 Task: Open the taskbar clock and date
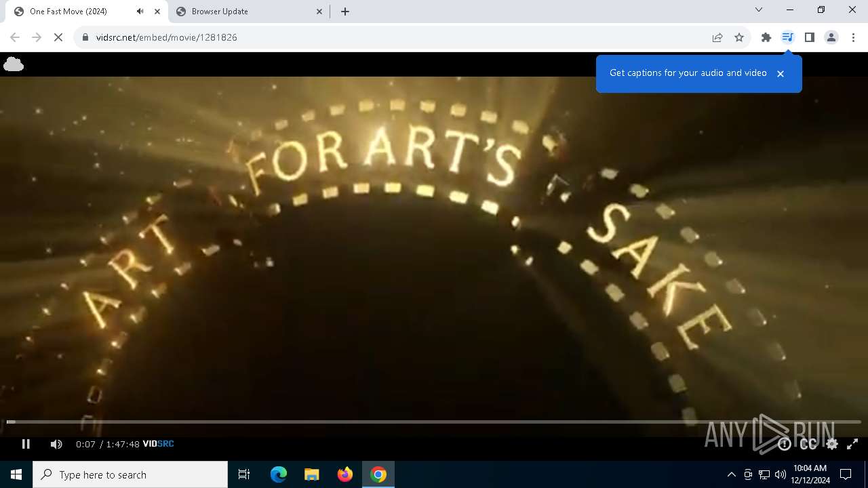pos(811,474)
